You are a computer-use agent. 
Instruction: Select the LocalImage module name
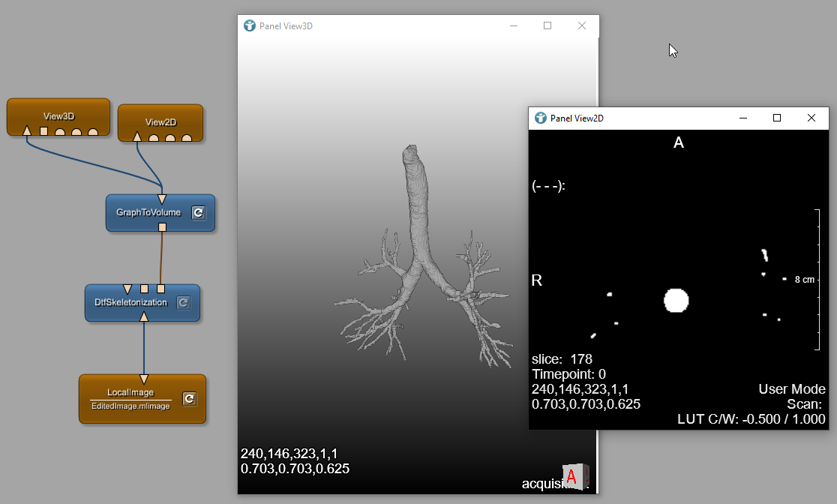[130, 392]
